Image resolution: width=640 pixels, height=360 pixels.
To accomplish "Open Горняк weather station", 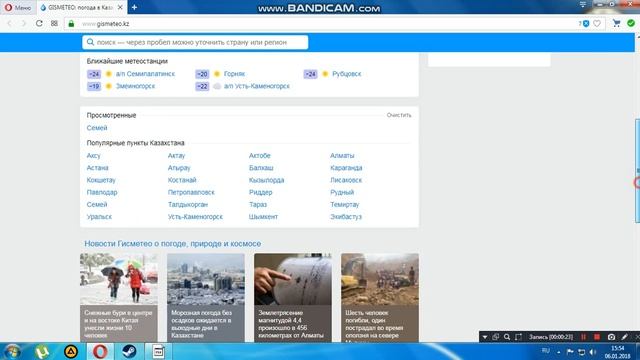I will point(234,74).
